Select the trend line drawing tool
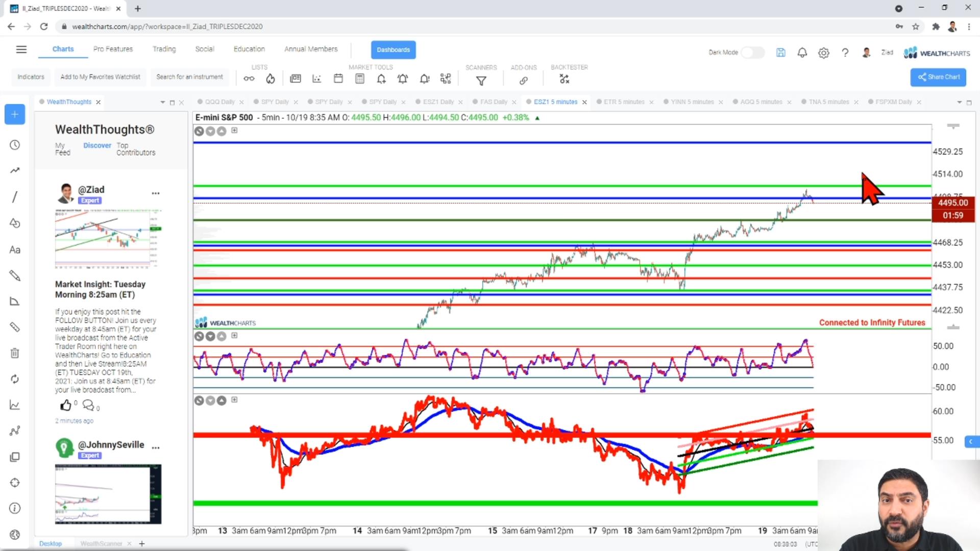 point(15,170)
